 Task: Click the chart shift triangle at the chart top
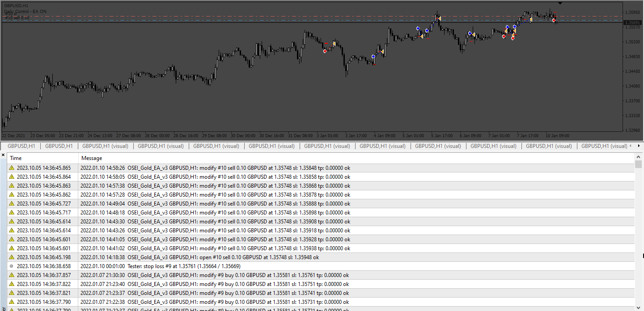click(560, 3)
